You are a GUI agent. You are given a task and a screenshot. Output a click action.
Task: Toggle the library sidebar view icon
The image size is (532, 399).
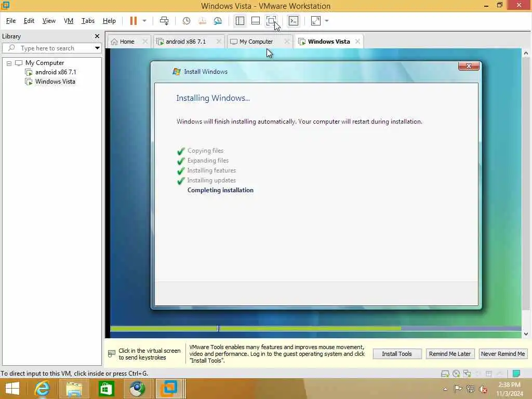coord(240,21)
